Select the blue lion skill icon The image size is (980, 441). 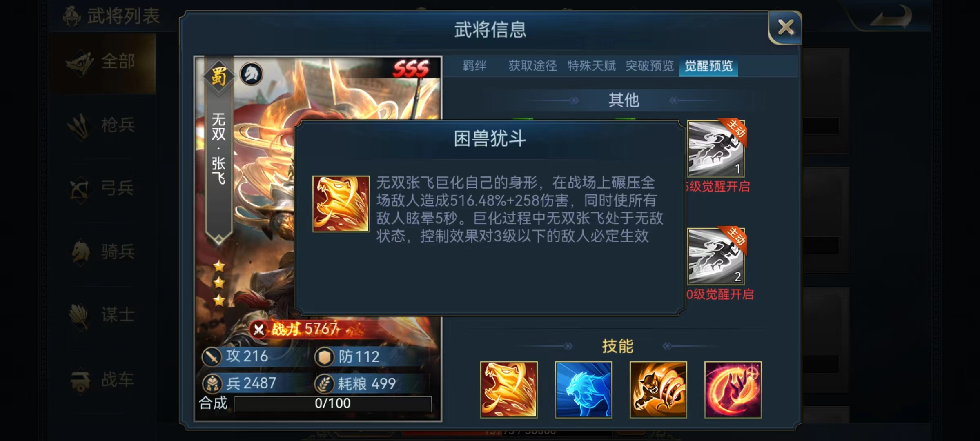[x=583, y=390]
